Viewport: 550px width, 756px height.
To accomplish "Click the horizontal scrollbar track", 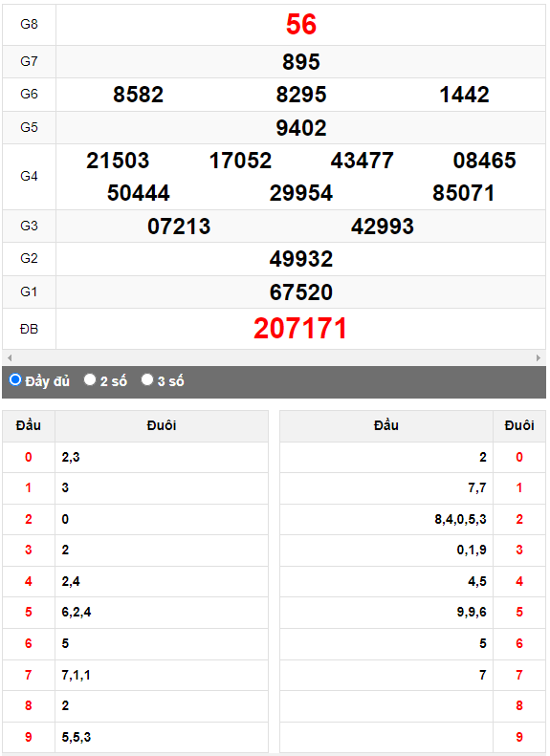I will [x=274, y=357].
